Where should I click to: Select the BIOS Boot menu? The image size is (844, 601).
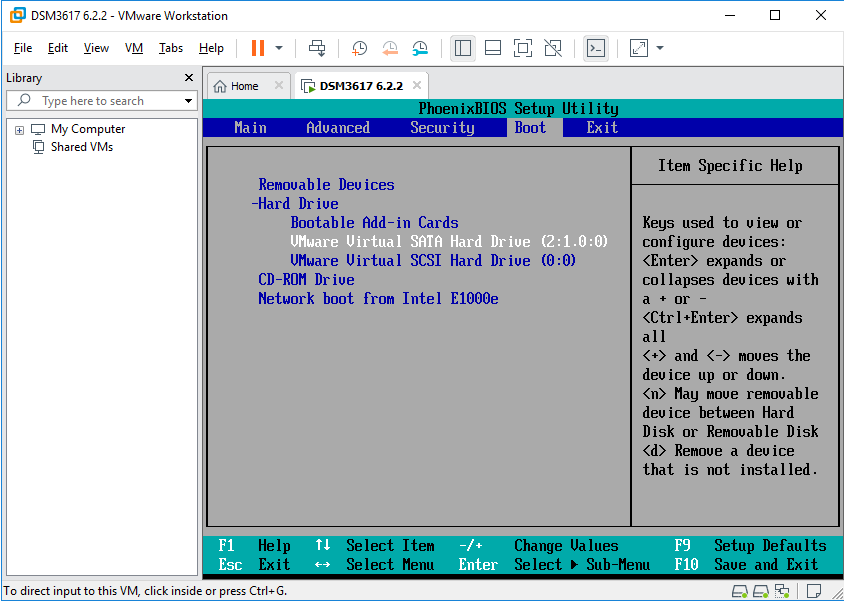(x=530, y=128)
